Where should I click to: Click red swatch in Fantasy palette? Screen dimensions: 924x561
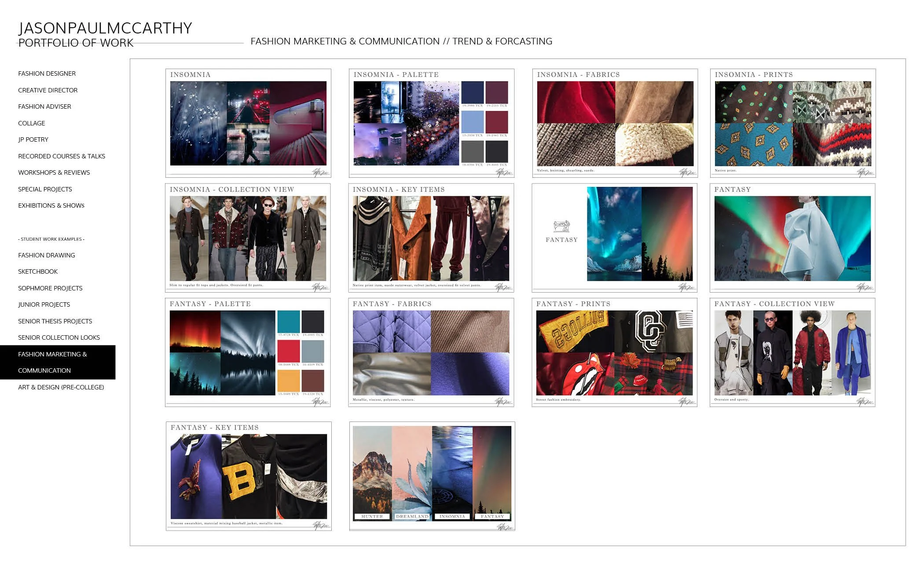click(289, 351)
